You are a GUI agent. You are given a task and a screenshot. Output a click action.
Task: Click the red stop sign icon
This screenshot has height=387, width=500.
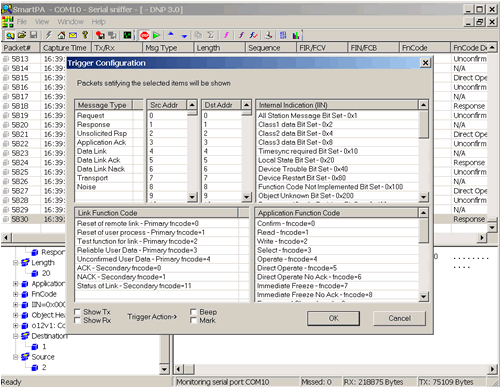point(144,35)
